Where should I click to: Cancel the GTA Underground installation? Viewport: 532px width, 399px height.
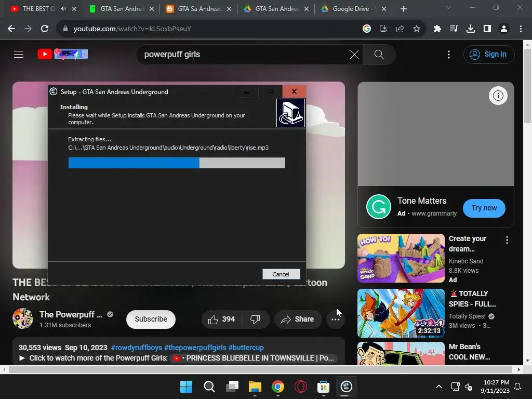coord(281,274)
